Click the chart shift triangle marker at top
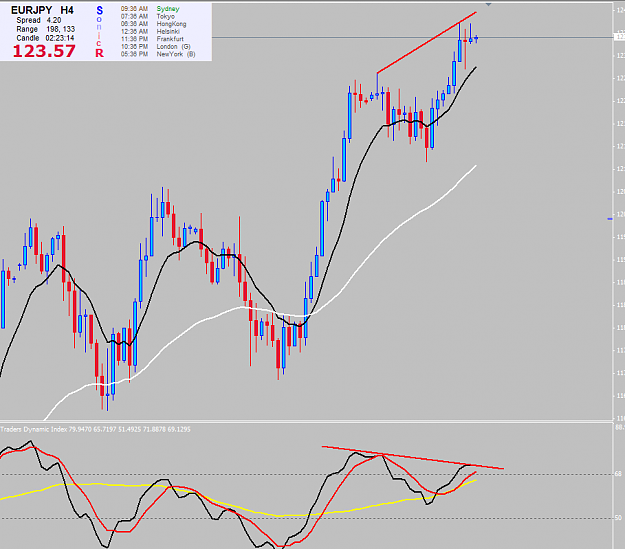Screen dimensions: 625x549 488,4
